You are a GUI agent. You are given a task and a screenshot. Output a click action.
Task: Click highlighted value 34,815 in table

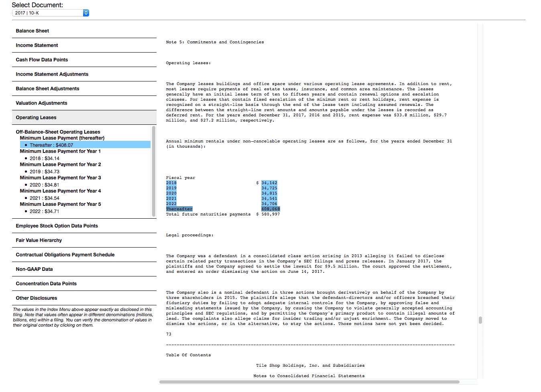269,193
